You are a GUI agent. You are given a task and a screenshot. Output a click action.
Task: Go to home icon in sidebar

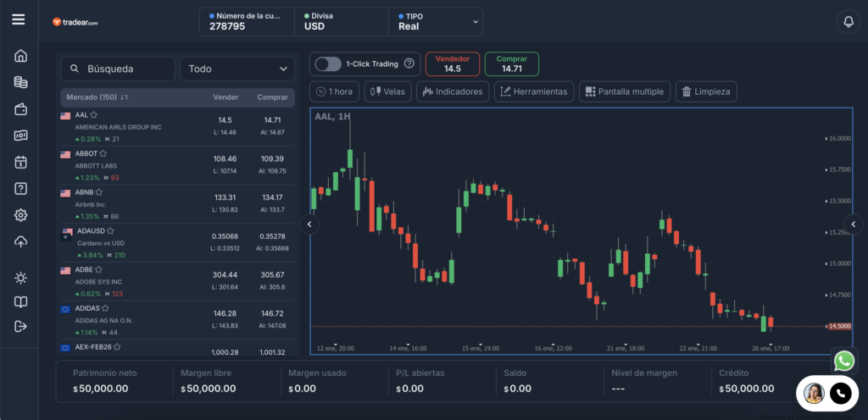(20, 56)
